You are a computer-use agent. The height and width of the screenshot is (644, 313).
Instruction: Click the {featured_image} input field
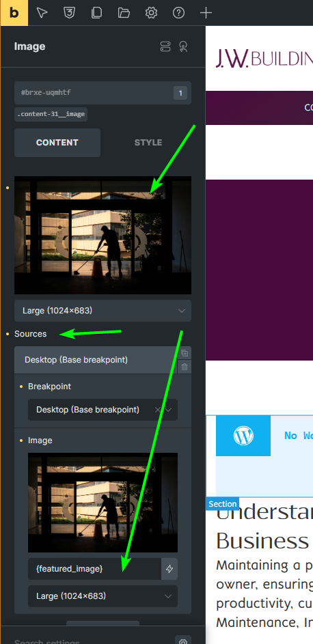[x=94, y=569]
